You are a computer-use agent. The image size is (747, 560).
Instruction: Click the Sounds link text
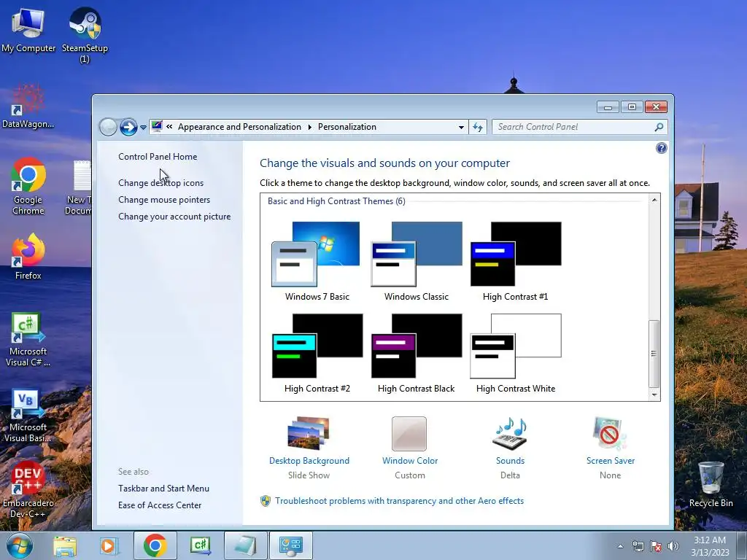pos(510,461)
